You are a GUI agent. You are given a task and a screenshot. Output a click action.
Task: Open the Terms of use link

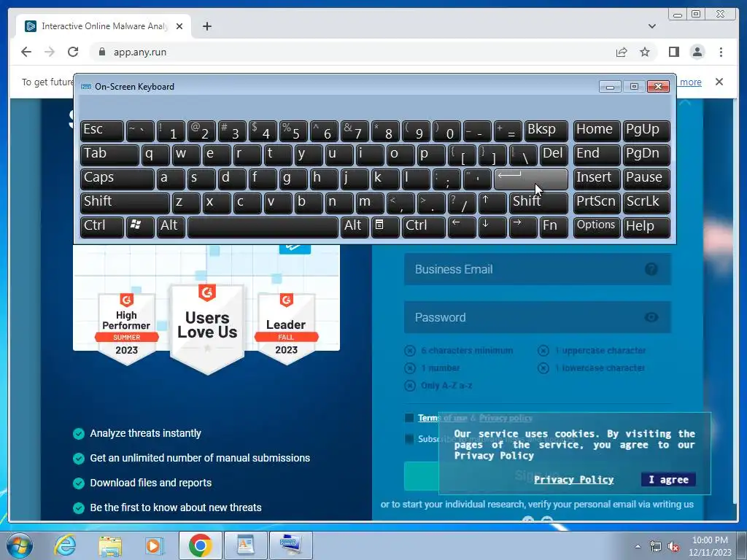pos(442,418)
